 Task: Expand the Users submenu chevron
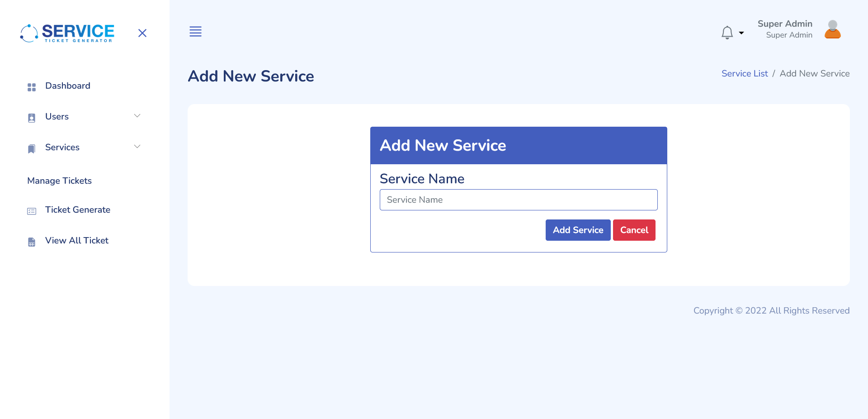[137, 116]
